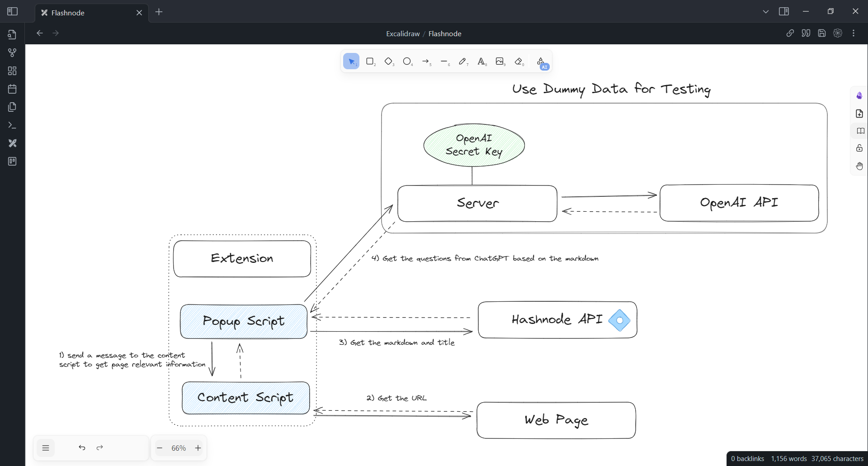The width and height of the screenshot is (868, 466).
Task: Click the zoom in plus button
Action: (198, 448)
